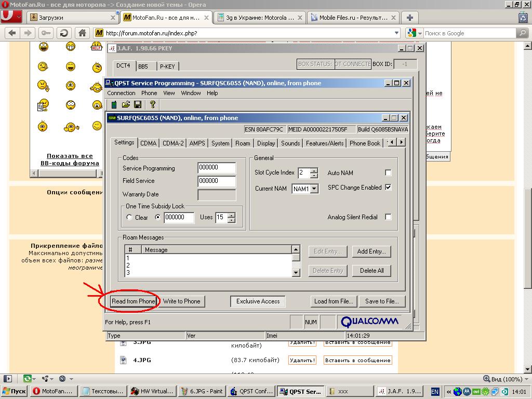The width and height of the screenshot is (532, 399).
Task: Start Google search with magnifier icon
Action: [522, 33]
